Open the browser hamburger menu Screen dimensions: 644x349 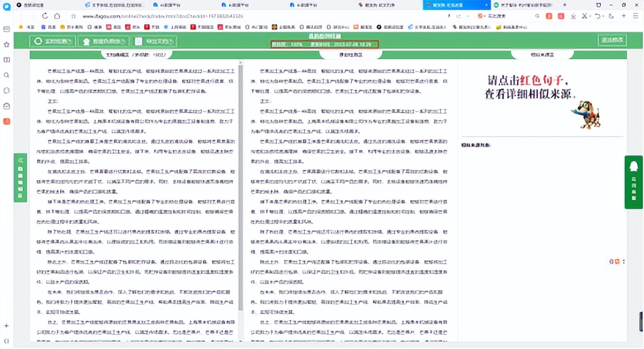click(x=636, y=16)
